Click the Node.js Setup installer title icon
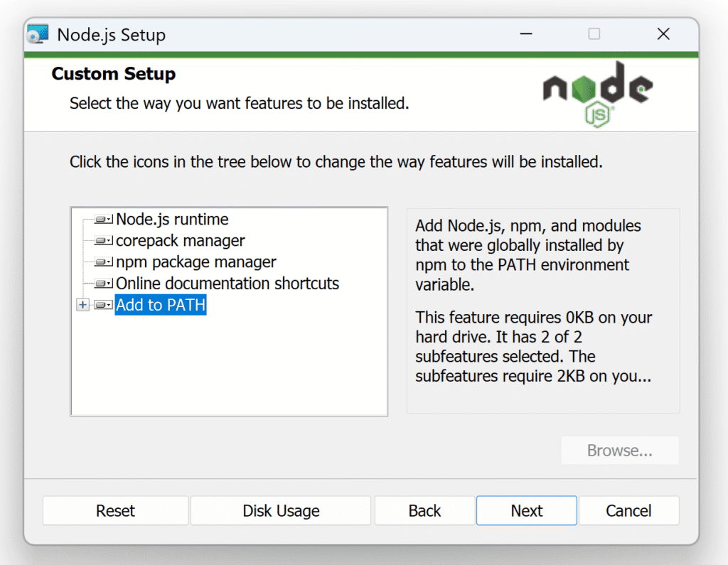This screenshot has height=565, width=728. pyautogui.click(x=38, y=34)
